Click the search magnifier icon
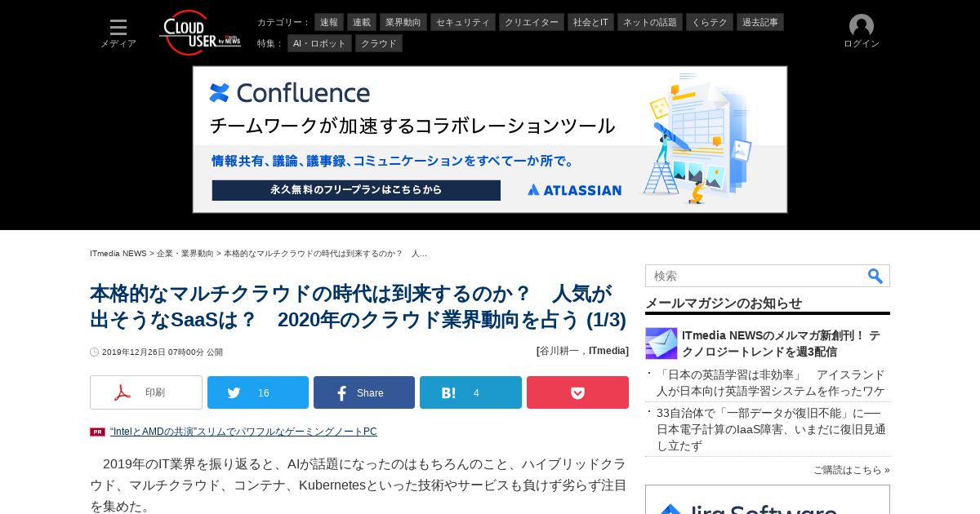Viewport: 980px width, 514px height. (875, 276)
